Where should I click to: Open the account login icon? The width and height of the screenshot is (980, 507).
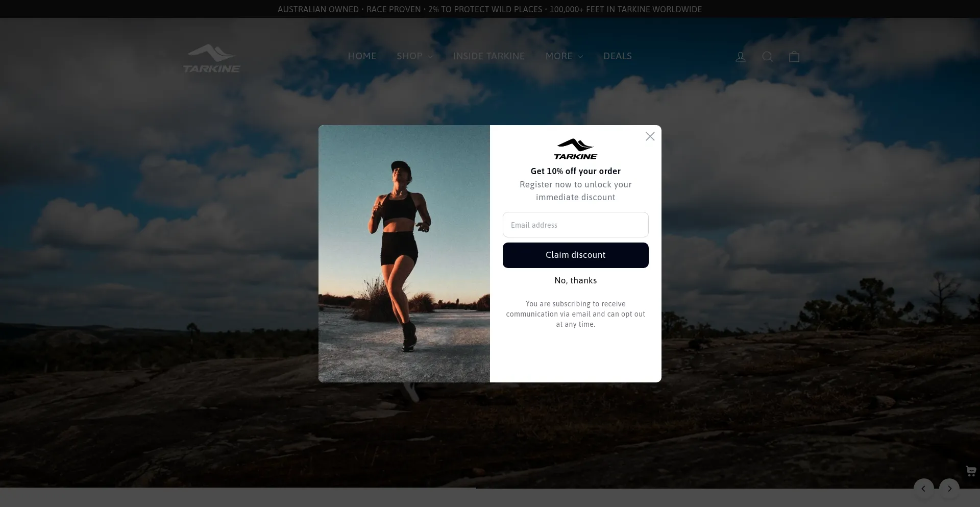click(741, 57)
